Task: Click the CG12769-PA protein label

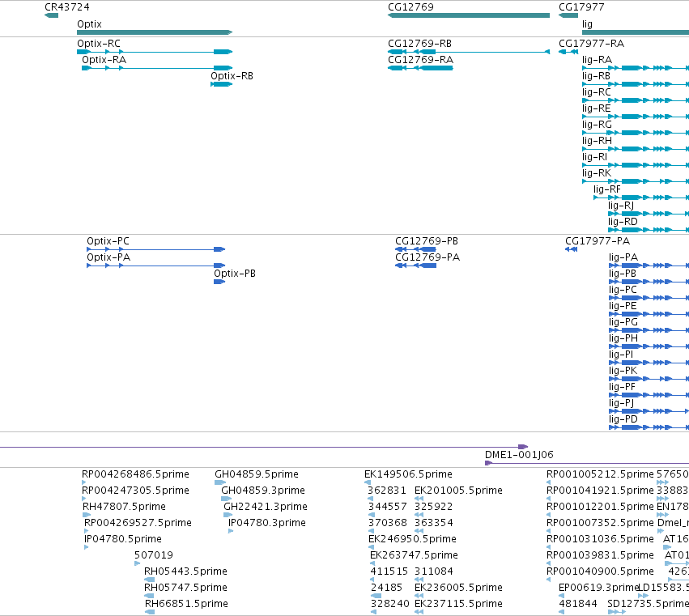Action: (x=427, y=257)
